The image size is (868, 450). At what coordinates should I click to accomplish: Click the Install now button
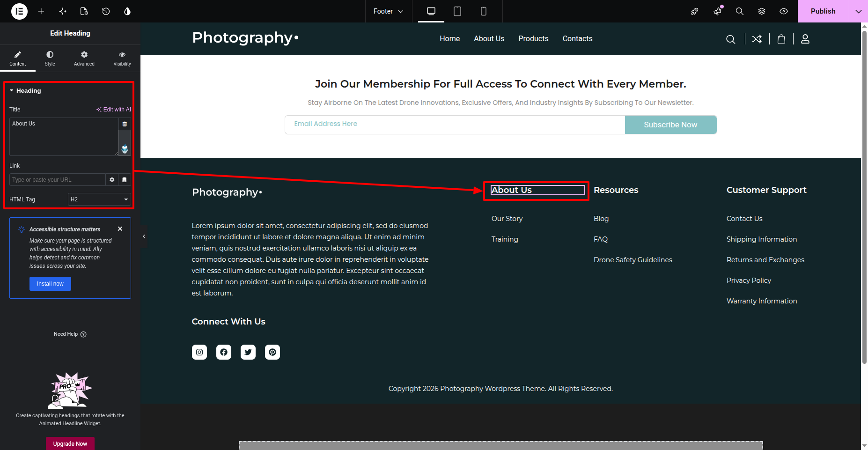[50, 284]
